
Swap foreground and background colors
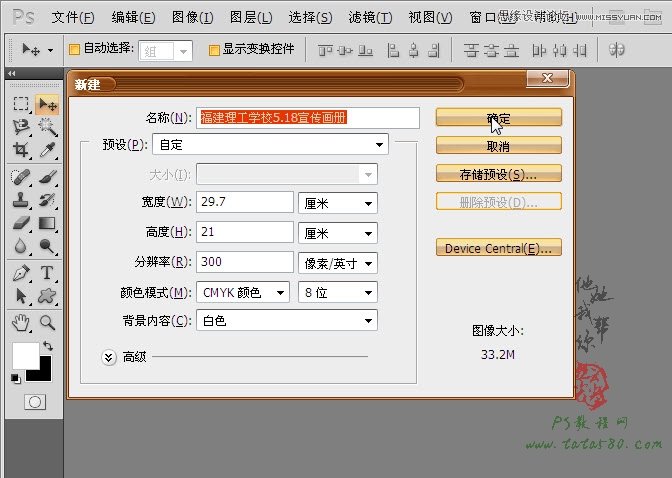tap(48, 346)
